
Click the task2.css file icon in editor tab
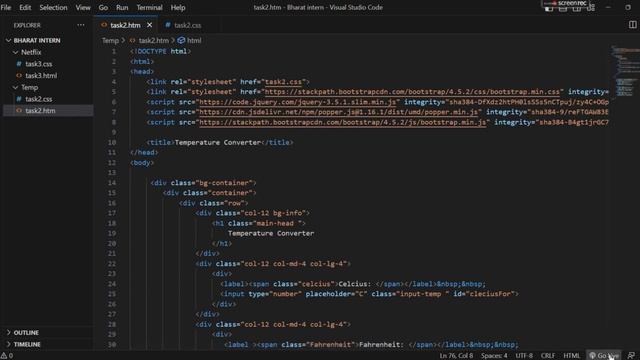pyautogui.click(x=168, y=25)
